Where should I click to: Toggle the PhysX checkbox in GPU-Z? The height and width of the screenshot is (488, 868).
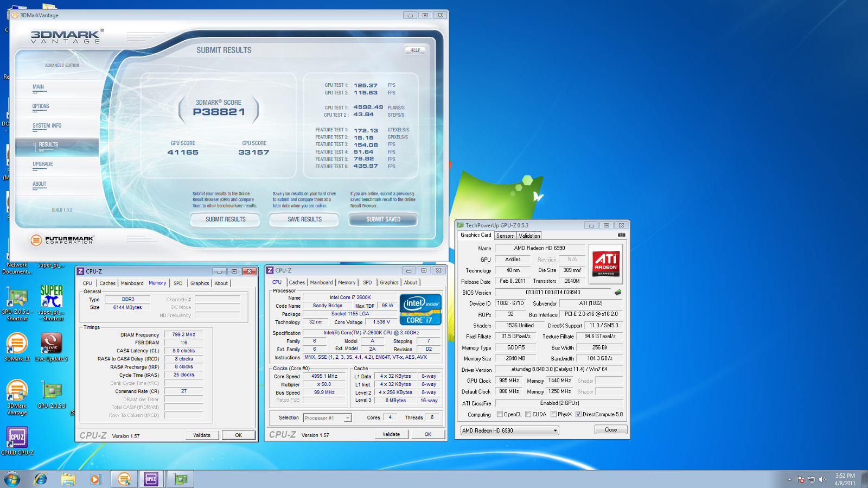(x=553, y=414)
